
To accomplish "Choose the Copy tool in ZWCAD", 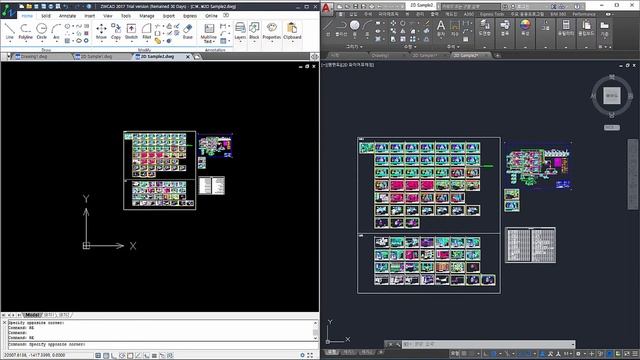I will point(116,31).
